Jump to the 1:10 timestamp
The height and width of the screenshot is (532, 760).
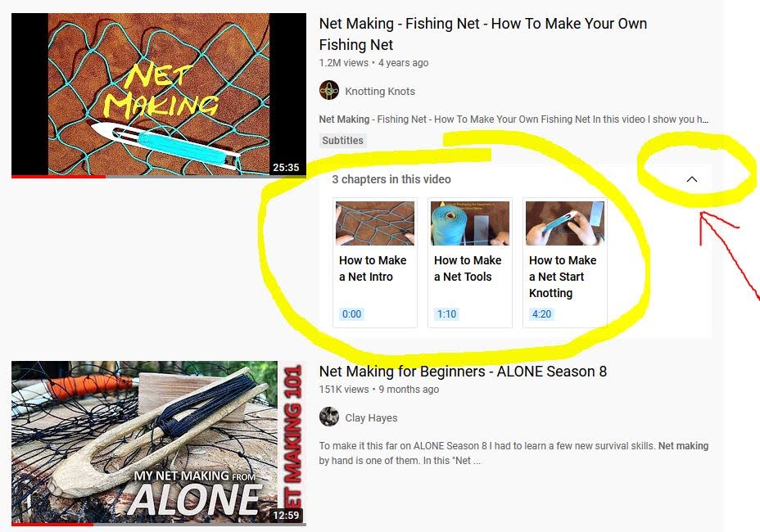[x=446, y=314]
